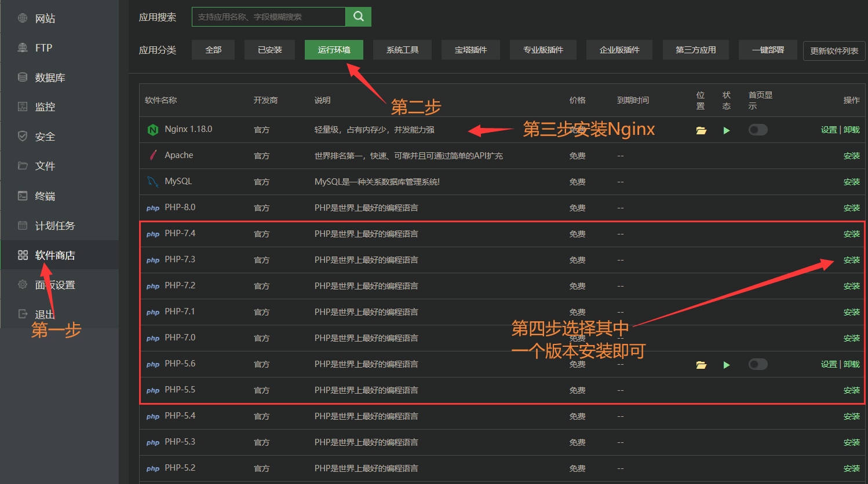Click the Nginx logo icon
The height and width of the screenshot is (484, 868).
[153, 130]
